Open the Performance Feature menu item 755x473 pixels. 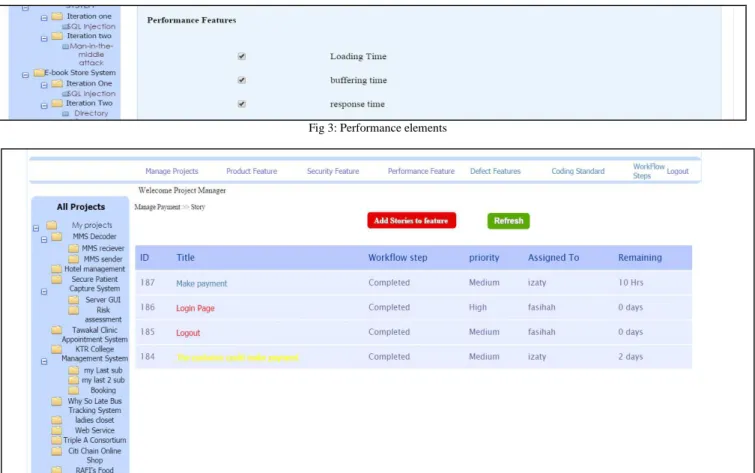(421, 171)
